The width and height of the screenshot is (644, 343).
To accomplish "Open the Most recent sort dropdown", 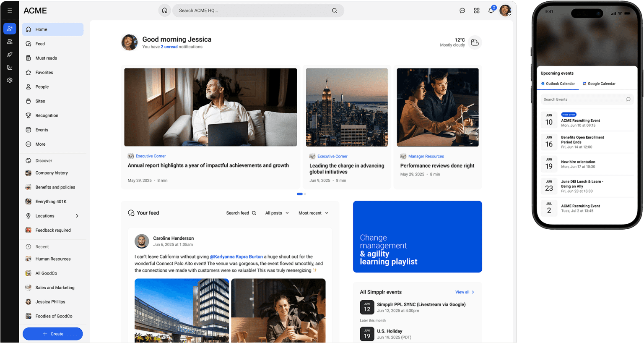I will [313, 213].
